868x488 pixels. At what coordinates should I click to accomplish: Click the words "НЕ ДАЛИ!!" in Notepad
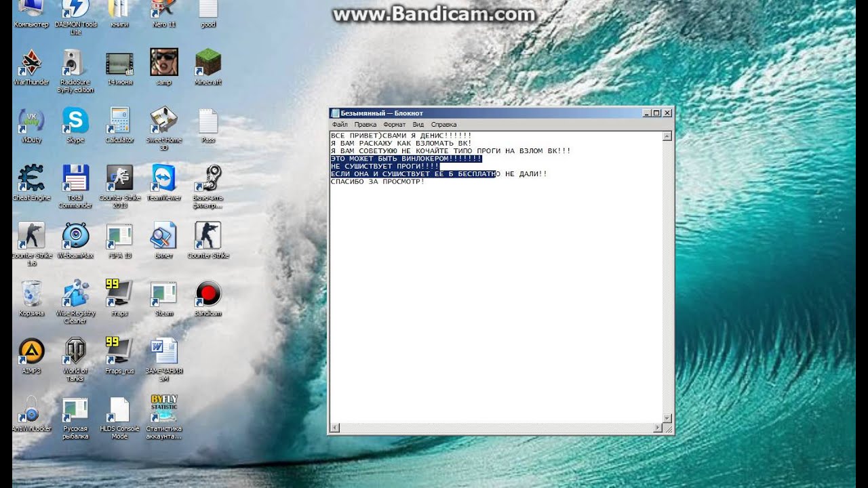coord(526,174)
